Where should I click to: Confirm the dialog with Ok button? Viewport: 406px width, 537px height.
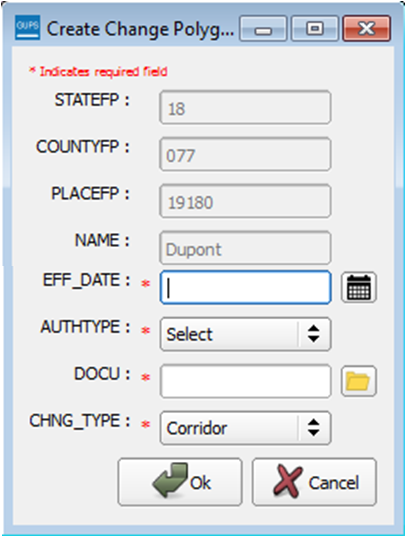(180, 482)
